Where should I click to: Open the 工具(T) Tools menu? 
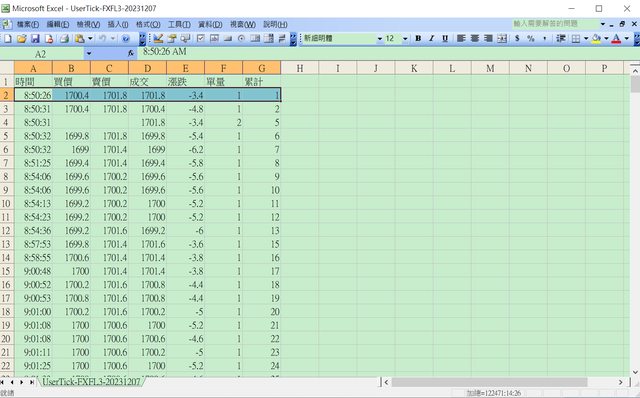179,24
